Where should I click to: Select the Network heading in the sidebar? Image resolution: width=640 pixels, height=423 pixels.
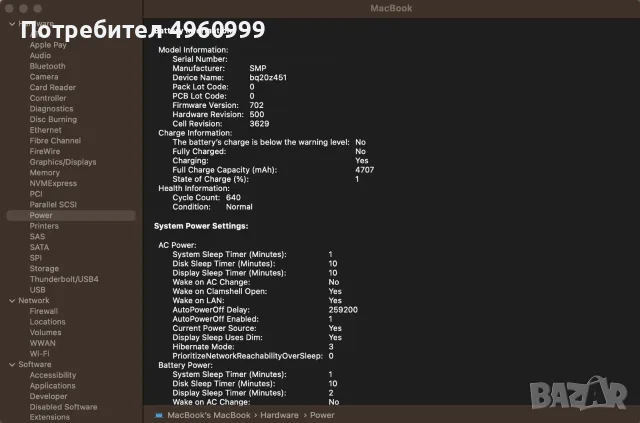coord(34,301)
